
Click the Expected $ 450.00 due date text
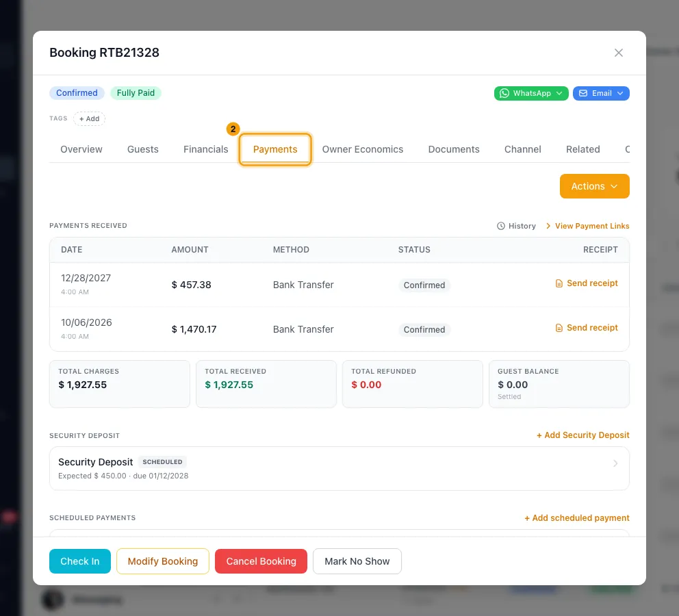coord(123,476)
